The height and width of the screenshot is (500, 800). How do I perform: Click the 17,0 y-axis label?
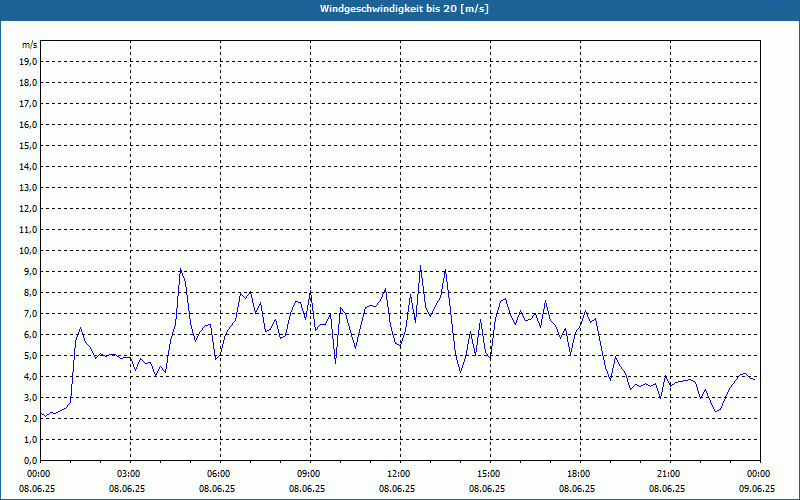coord(29,104)
